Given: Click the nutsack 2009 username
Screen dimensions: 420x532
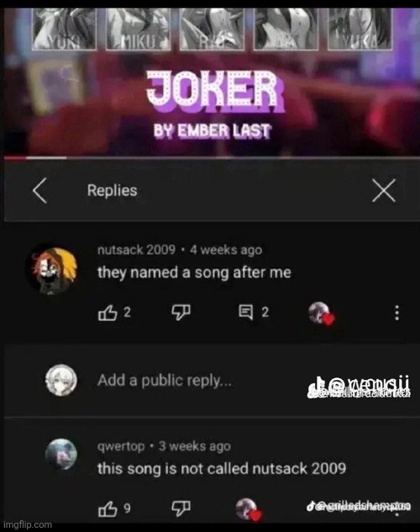Looking at the screenshot, I should [x=136, y=250].
